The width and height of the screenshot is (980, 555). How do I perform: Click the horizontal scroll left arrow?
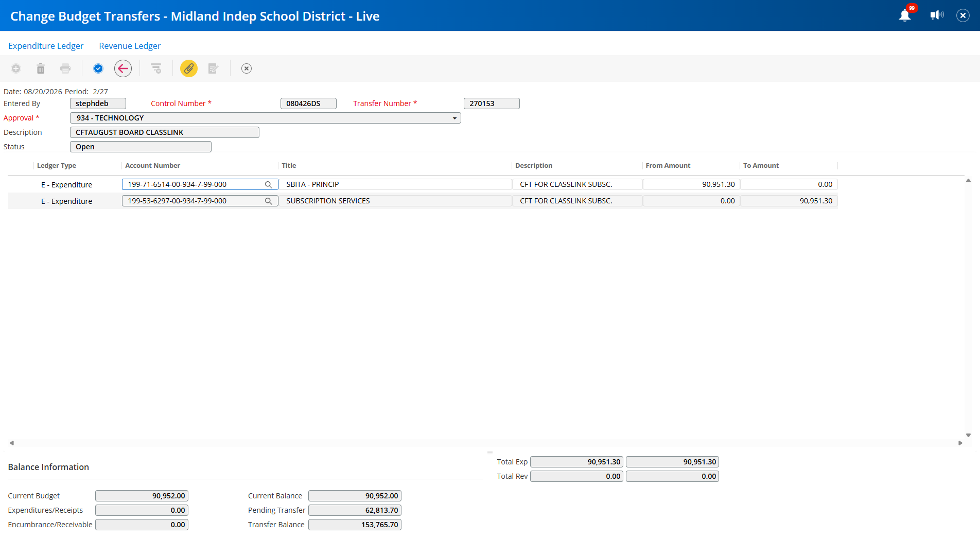pyautogui.click(x=11, y=443)
